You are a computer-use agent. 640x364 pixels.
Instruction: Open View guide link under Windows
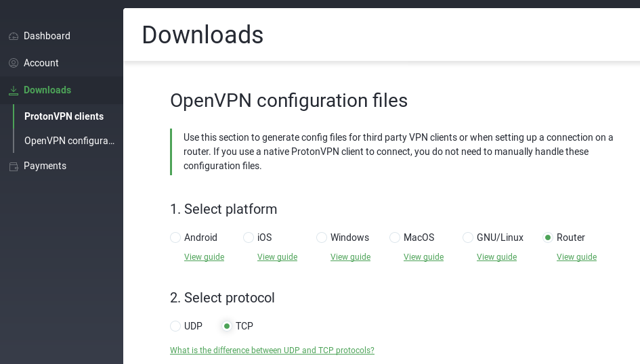[350, 257]
